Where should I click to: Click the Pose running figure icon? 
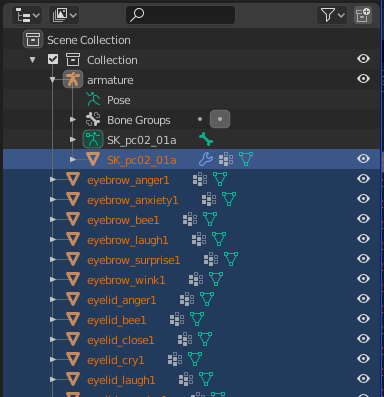click(x=93, y=99)
